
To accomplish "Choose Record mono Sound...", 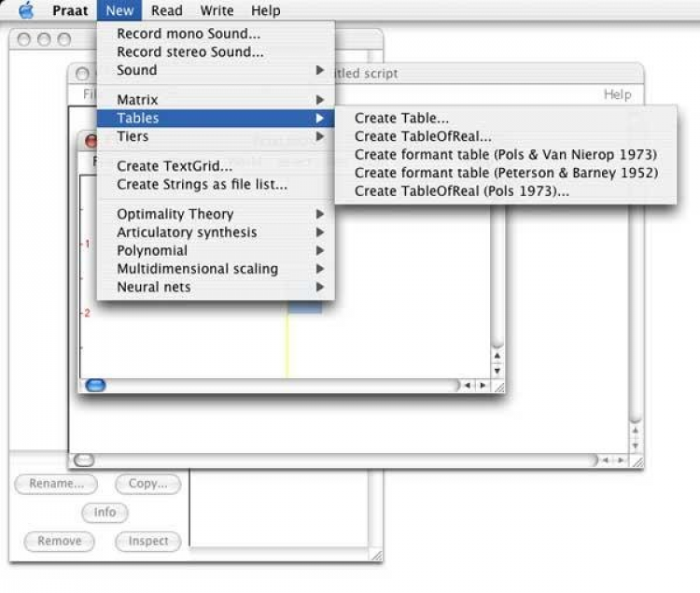I will tap(216, 34).
